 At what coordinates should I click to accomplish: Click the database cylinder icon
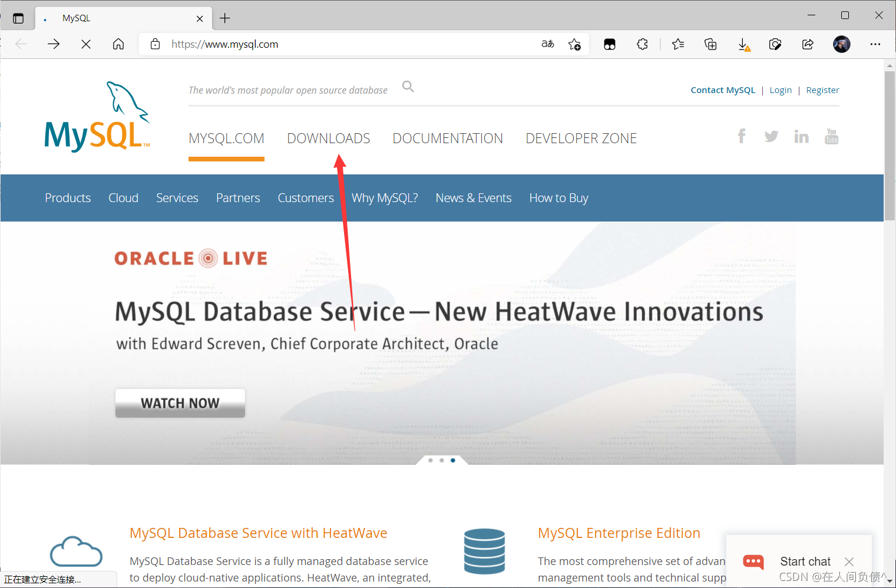pyautogui.click(x=484, y=551)
